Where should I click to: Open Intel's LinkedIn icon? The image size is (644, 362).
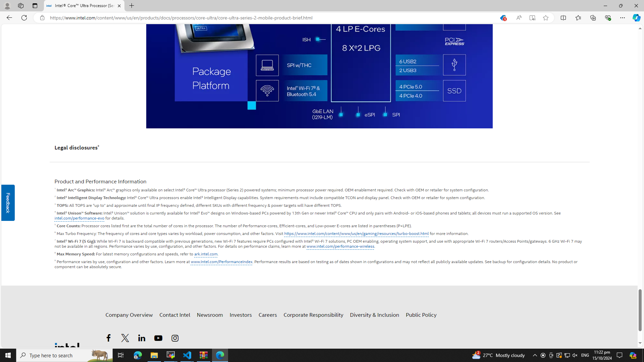tap(142, 338)
